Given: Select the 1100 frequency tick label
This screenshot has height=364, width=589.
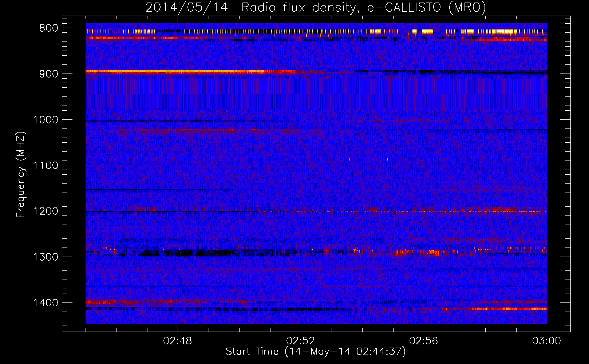Looking at the screenshot, I should coord(46,166).
